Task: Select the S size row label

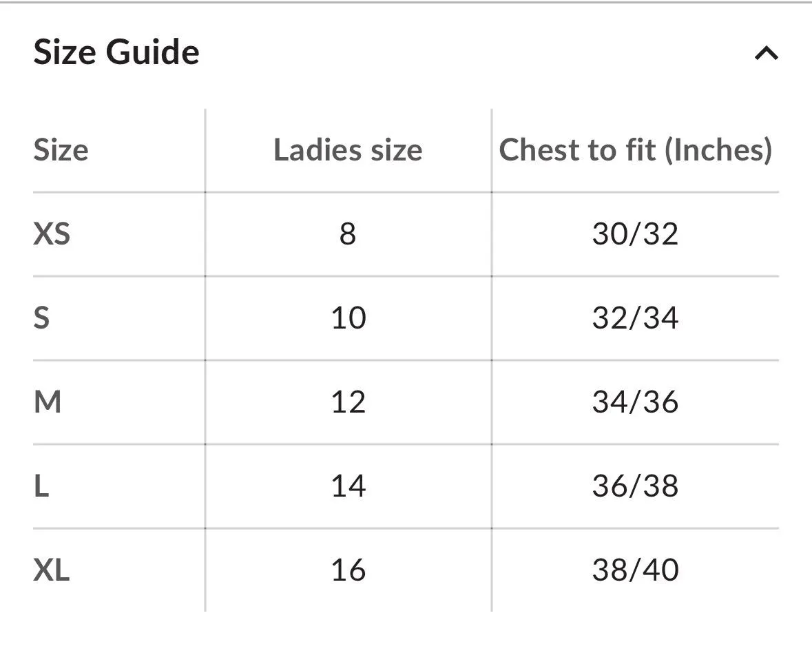Action: coord(41,318)
